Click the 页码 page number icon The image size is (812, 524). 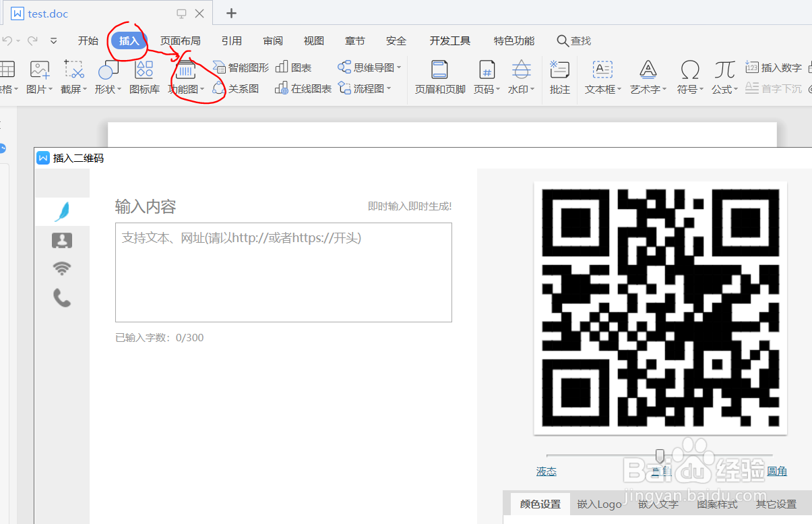487,69
